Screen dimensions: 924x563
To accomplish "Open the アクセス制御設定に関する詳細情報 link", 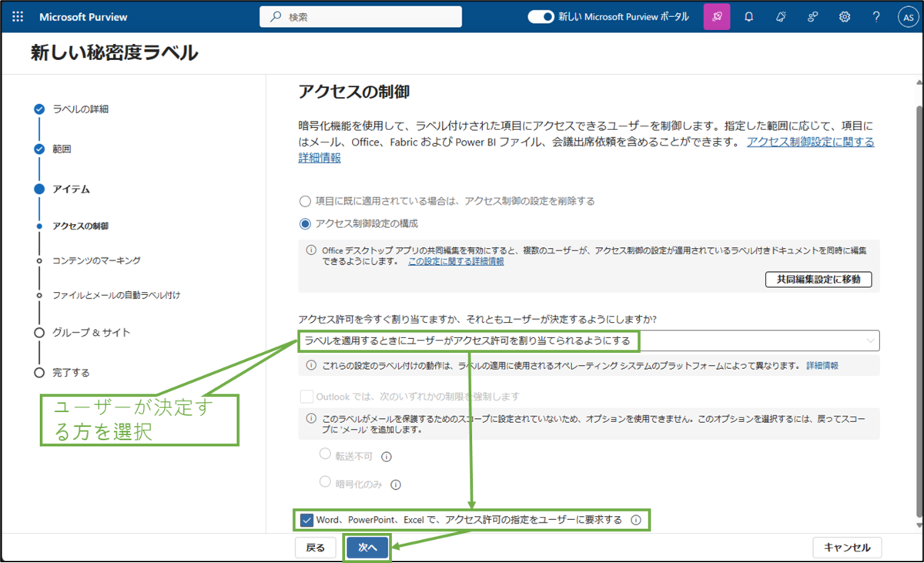I will (x=811, y=142).
